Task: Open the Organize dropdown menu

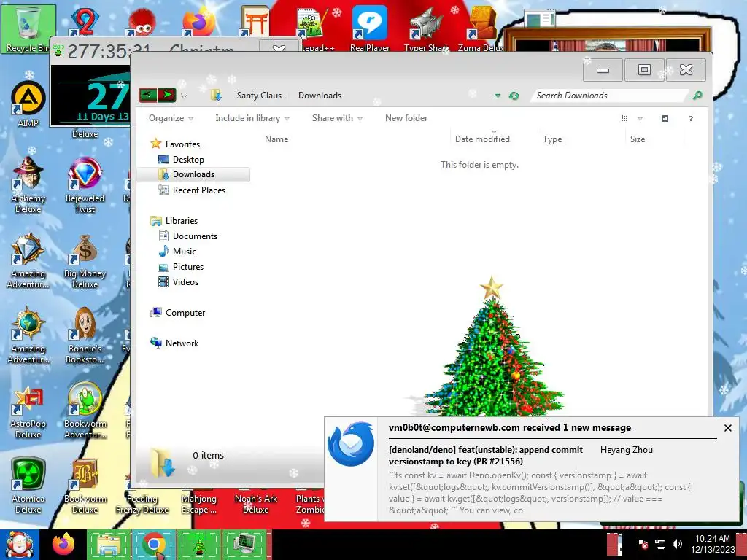Action: pyautogui.click(x=171, y=118)
